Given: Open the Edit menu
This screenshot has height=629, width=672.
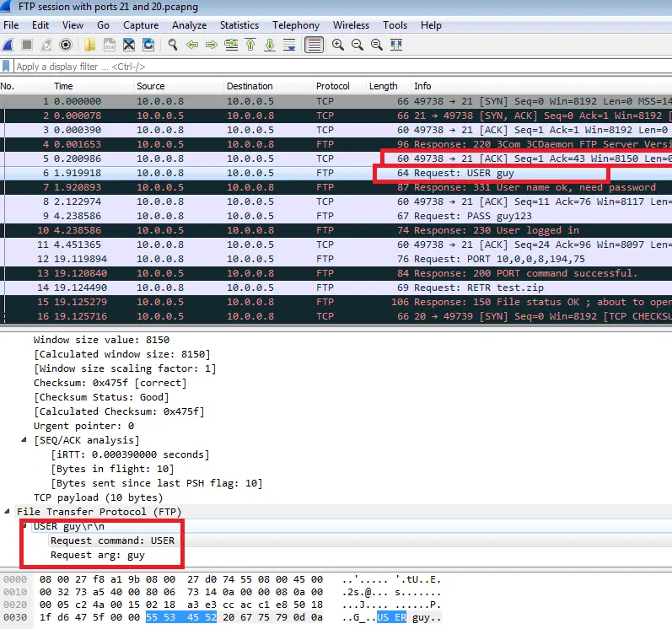Looking at the screenshot, I should 40,25.
